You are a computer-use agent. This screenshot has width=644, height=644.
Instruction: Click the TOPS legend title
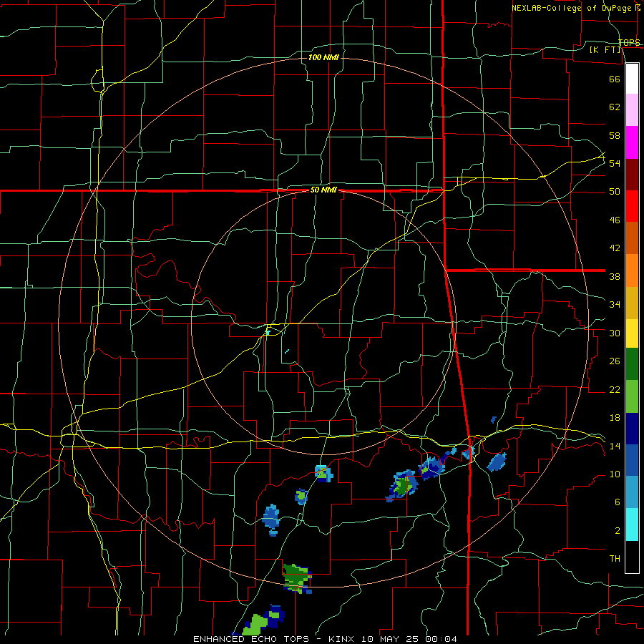coord(629,42)
